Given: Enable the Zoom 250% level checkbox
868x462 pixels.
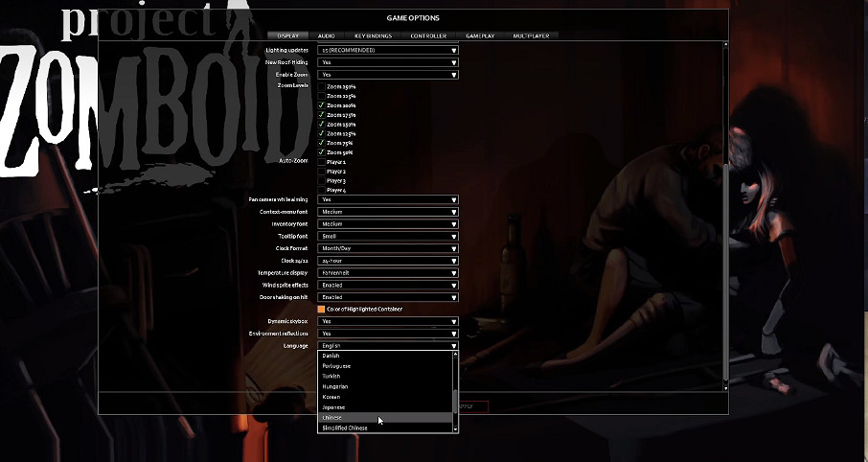Looking at the screenshot, I should tap(322, 86).
